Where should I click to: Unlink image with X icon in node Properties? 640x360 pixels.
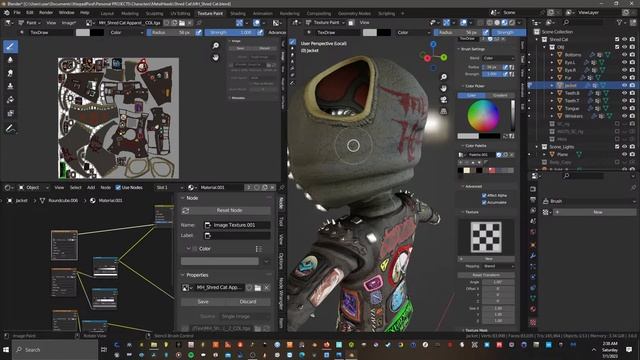point(267,288)
